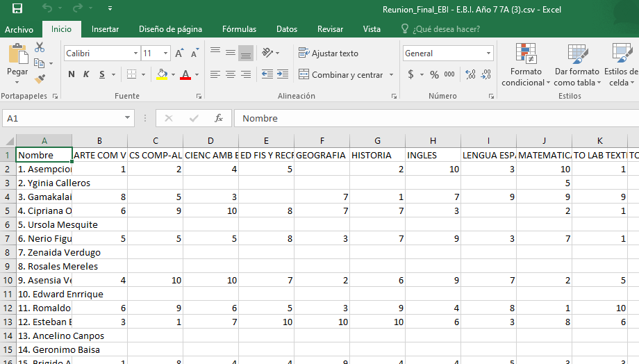The width and height of the screenshot is (639, 364).
Task: Decrease the cell indent
Action: tap(267, 74)
